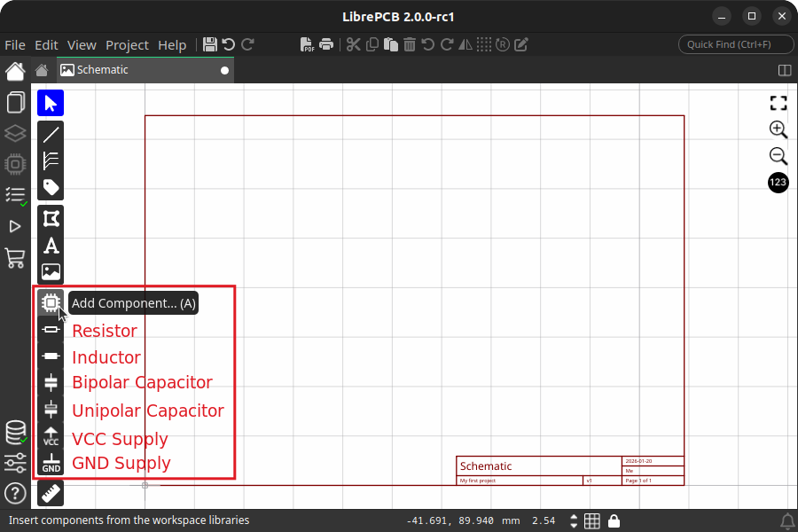Toggle pin number visibility with 123 badge
Image resolution: width=798 pixels, height=532 pixels.
(778, 183)
